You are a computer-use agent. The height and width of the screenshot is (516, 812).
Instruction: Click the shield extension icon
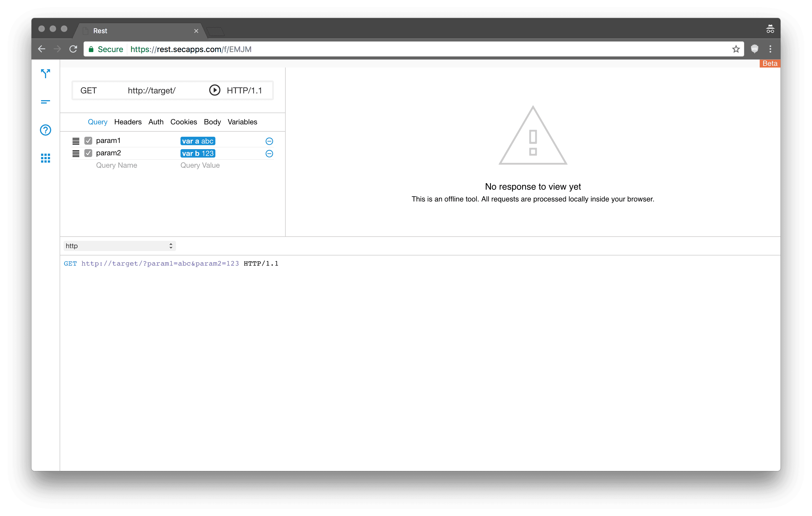coord(755,49)
